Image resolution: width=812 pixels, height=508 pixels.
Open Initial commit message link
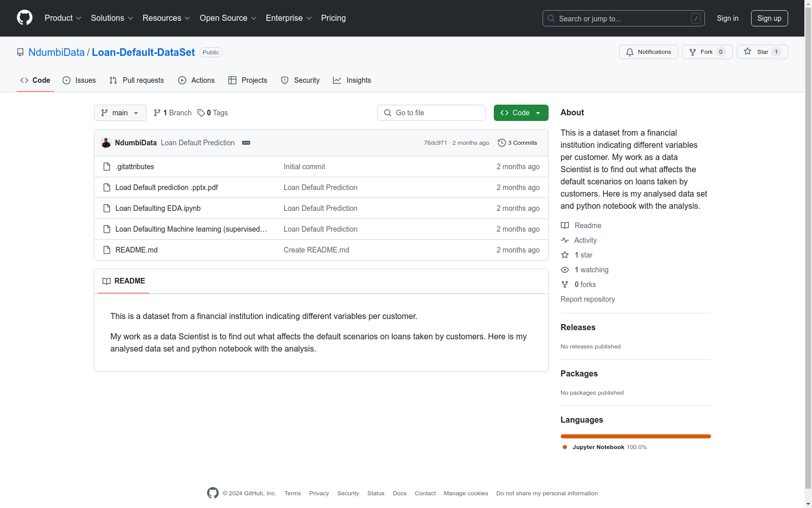(304, 167)
